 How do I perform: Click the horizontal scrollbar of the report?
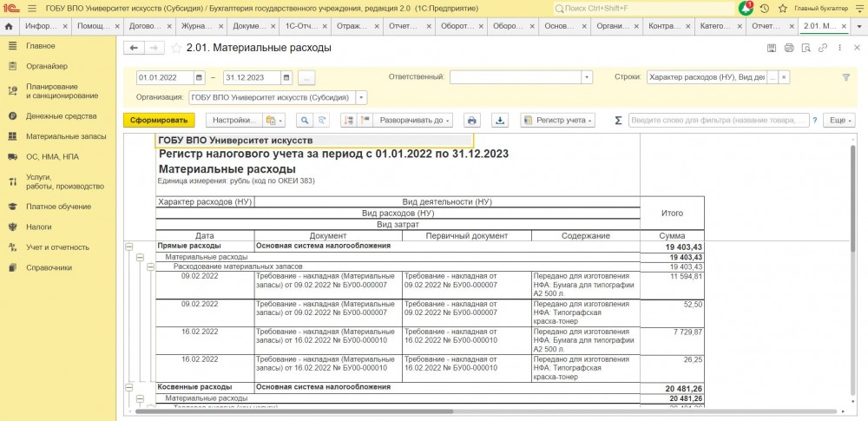[434, 411]
